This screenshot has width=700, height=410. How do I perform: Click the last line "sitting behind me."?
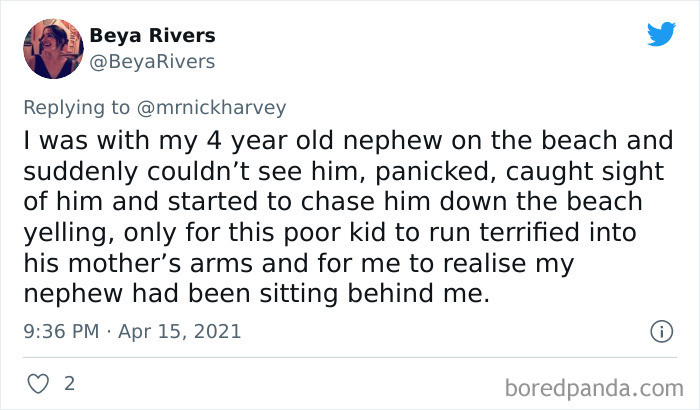375,293
